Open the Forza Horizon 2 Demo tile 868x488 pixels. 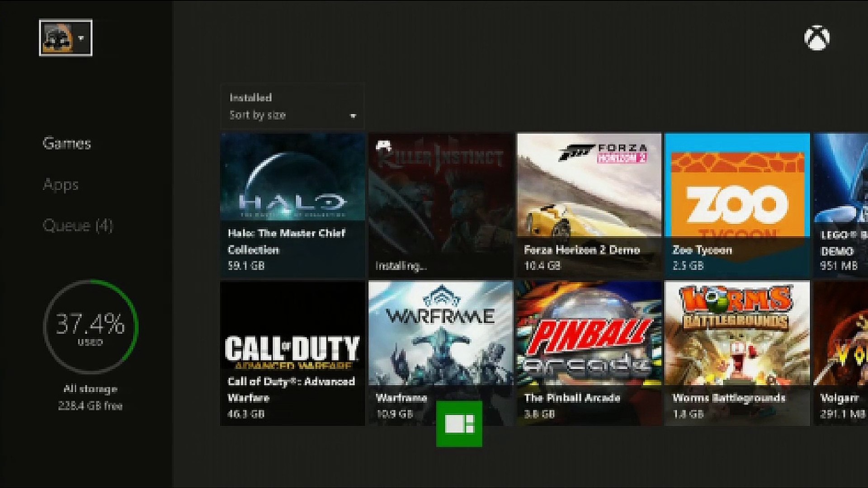click(x=589, y=205)
